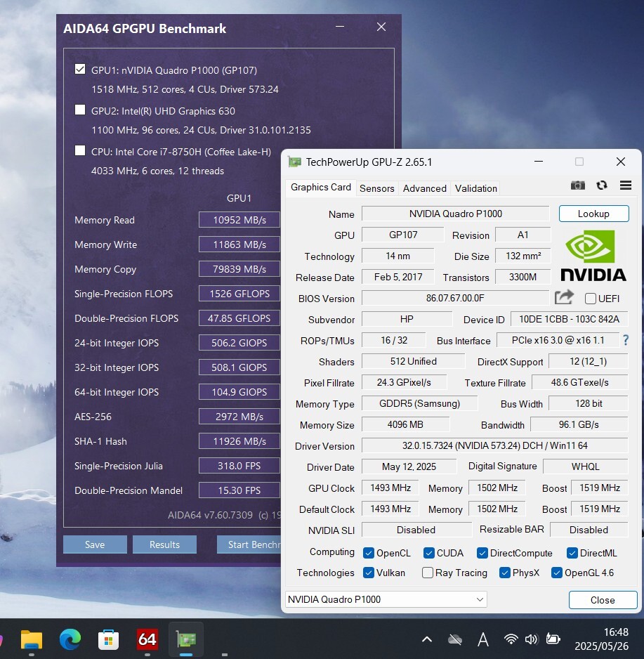Click the Lookup button
Viewport: 644px width, 659px height.
[x=593, y=214]
